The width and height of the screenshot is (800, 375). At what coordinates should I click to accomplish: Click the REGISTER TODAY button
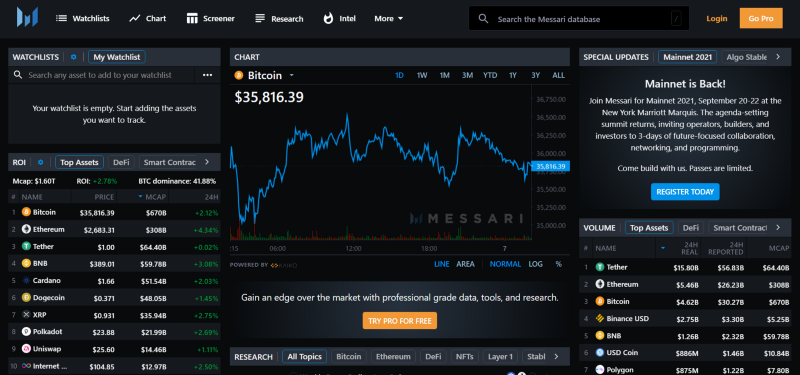point(685,192)
